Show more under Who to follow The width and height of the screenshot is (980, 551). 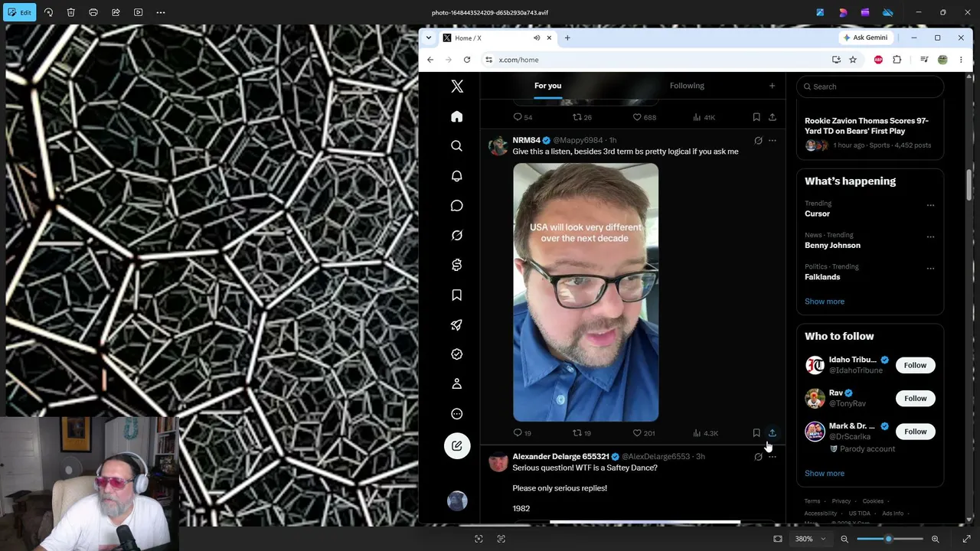(x=825, y=473)
